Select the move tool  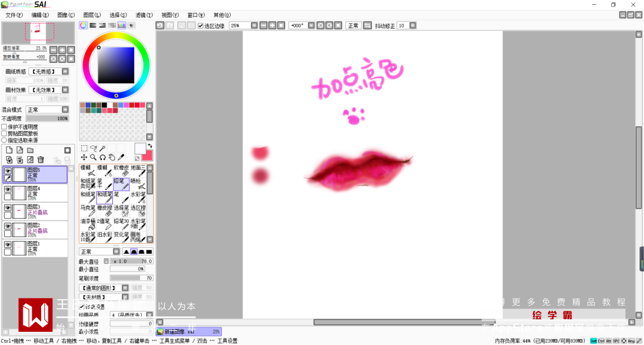(84, 157)
